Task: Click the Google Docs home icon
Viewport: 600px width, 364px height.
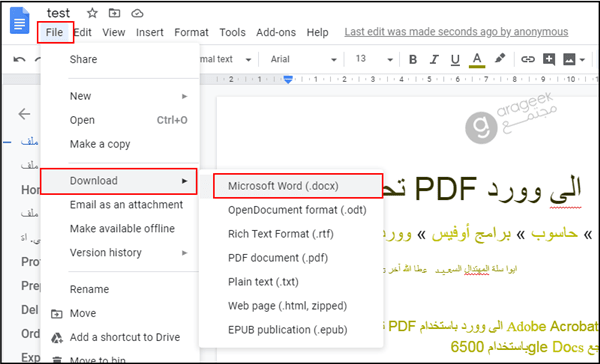Action: pos(20,21)
